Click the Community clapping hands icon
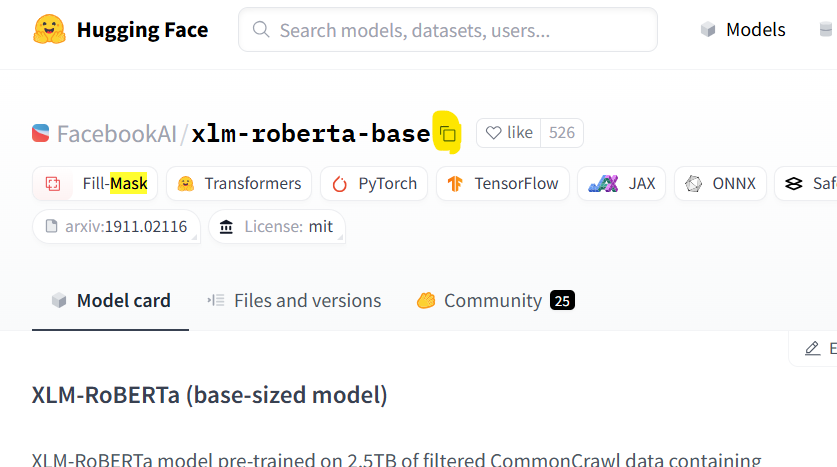Viewport: 837px width, 467px height. click(426, 300)
